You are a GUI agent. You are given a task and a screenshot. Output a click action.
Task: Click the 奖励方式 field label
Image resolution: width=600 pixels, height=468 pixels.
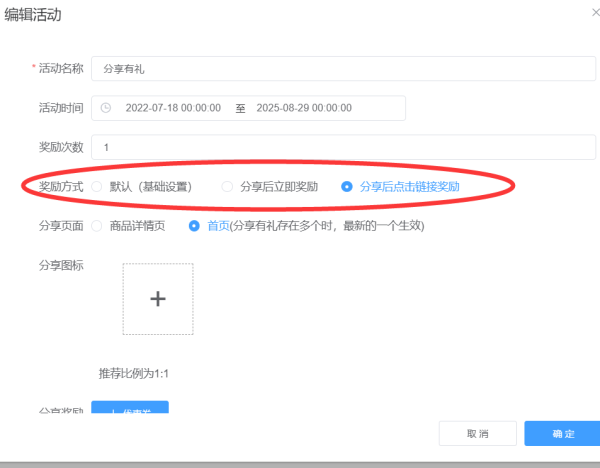point(60,186)
